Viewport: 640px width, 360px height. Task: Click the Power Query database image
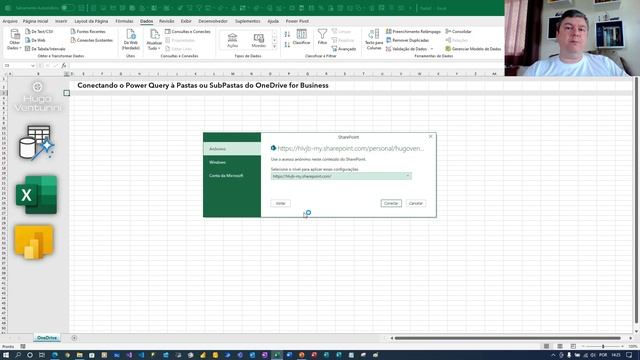tap(36, 142)
